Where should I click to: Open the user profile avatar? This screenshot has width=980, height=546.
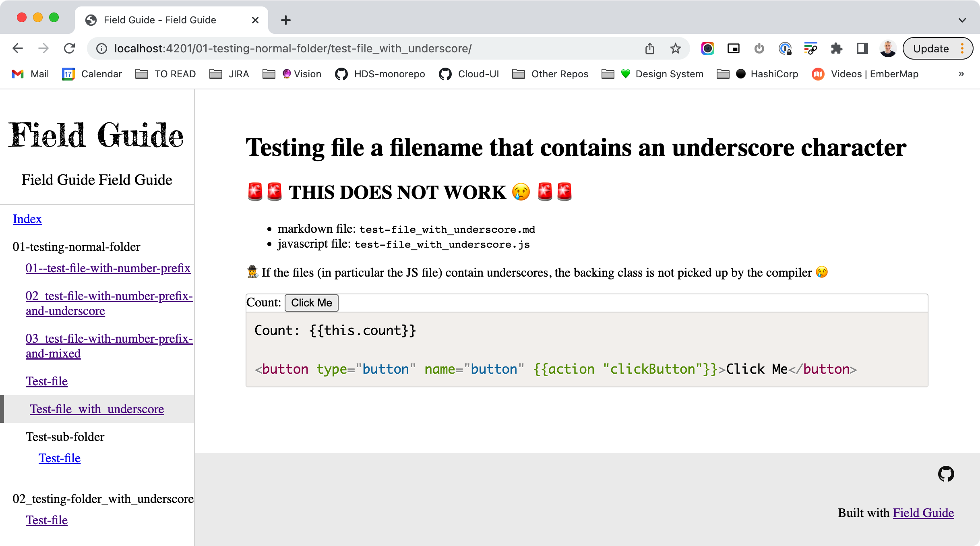[x=887, y=49]
